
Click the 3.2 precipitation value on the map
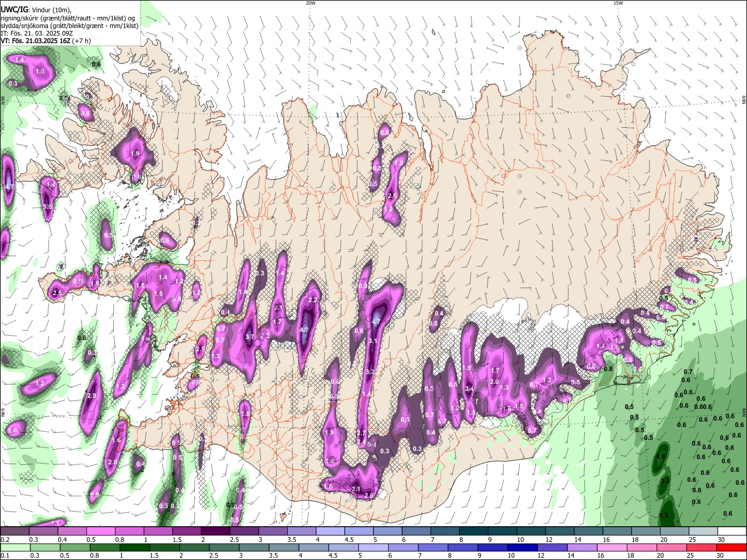point(370,372)
